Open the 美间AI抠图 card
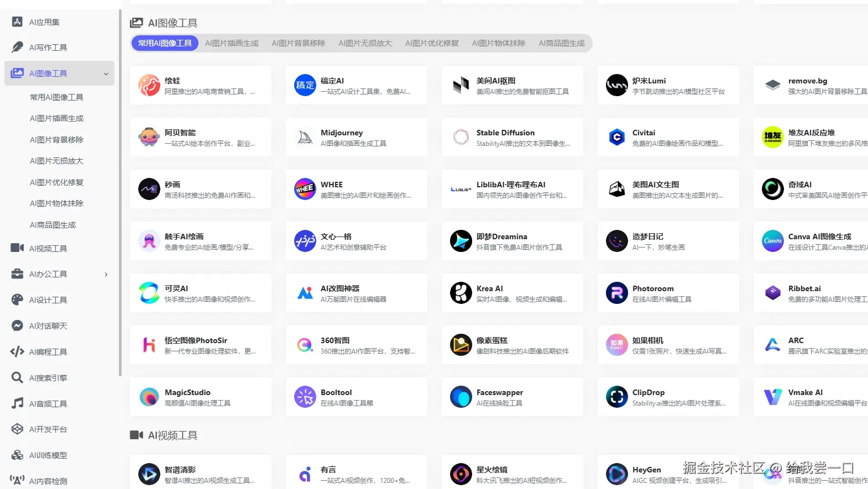 pos(513,85)
